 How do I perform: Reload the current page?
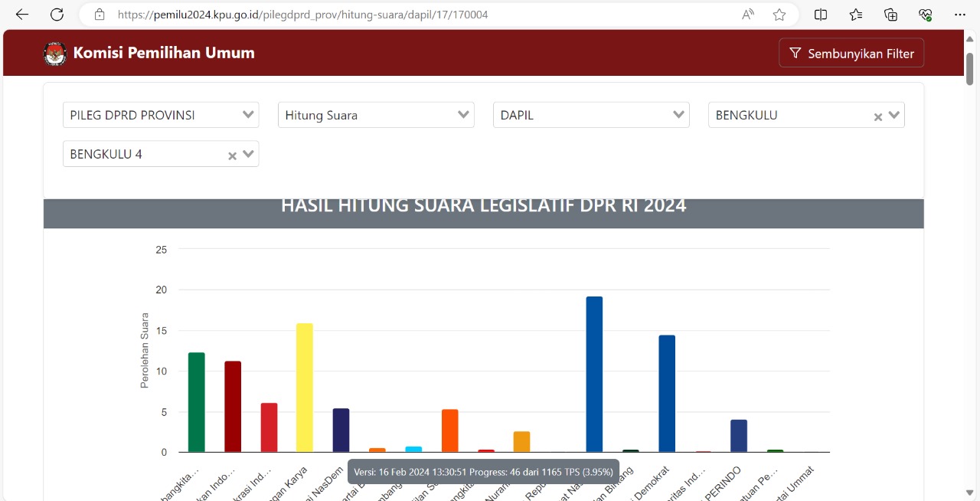(x=57, y=15)
